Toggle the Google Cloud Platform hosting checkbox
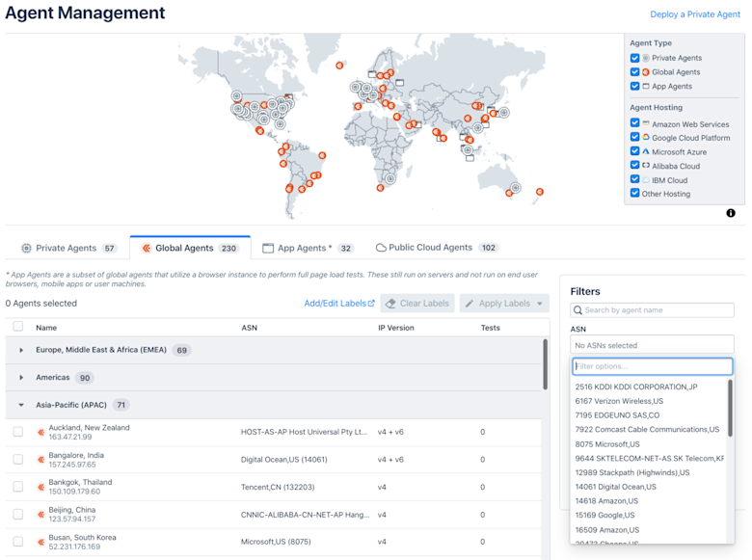This screenshot has height=560, width=752. pos(635,137)
